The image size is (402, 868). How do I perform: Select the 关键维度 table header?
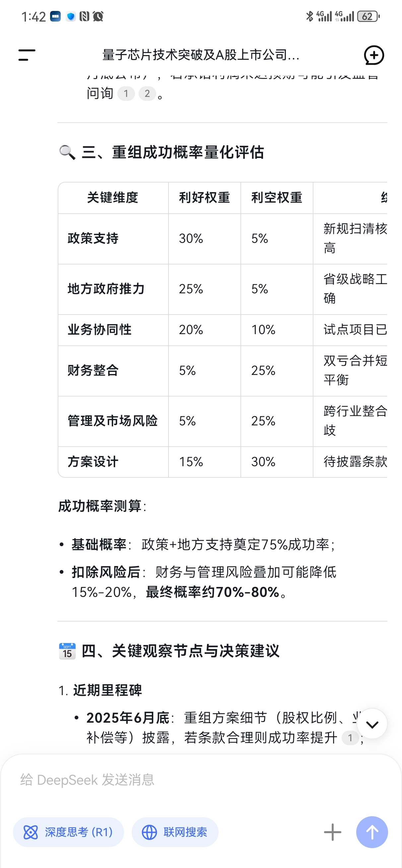pyautogui.click(x=113, y=197)
